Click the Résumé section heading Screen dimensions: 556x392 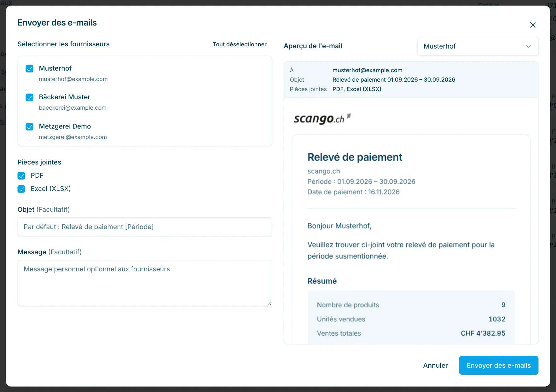coord(322,281)
